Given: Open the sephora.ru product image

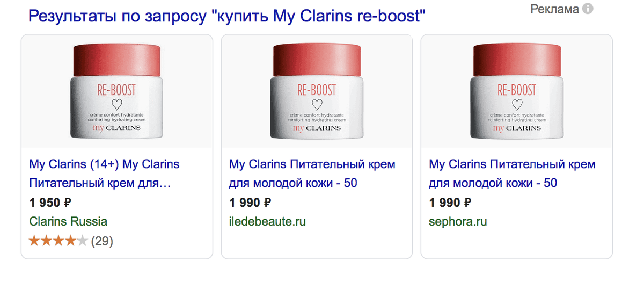Looking at the screenshot, I should click(x=517, y=91).
